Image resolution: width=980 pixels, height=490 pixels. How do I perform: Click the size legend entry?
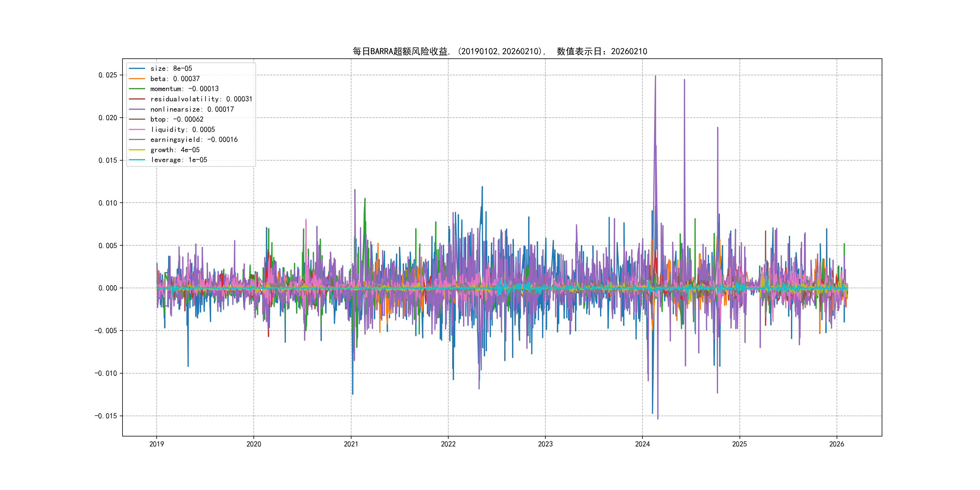pyautogui.click(x=171, y=68)
